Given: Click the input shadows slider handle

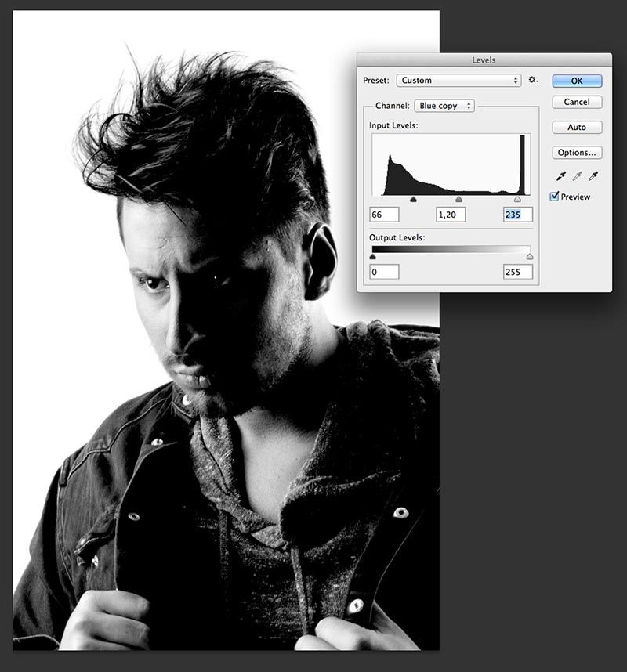Looking at the screenshot, I should tap(413, 200).
